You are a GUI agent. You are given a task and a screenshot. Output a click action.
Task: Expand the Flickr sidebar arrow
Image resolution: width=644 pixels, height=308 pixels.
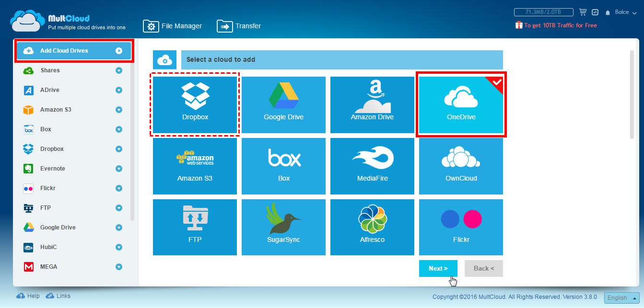[x=119, y=188]
